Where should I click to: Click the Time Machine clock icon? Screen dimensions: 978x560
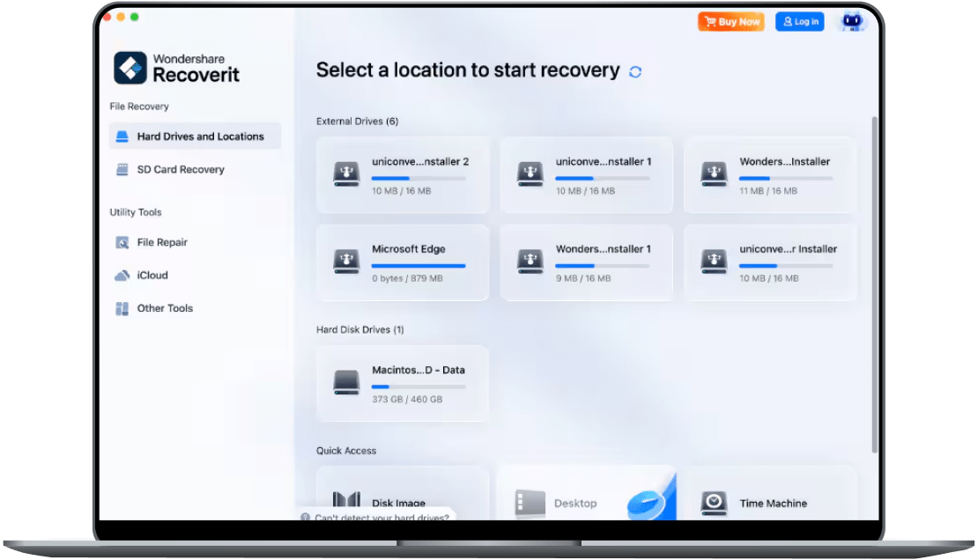coord(714,504)
